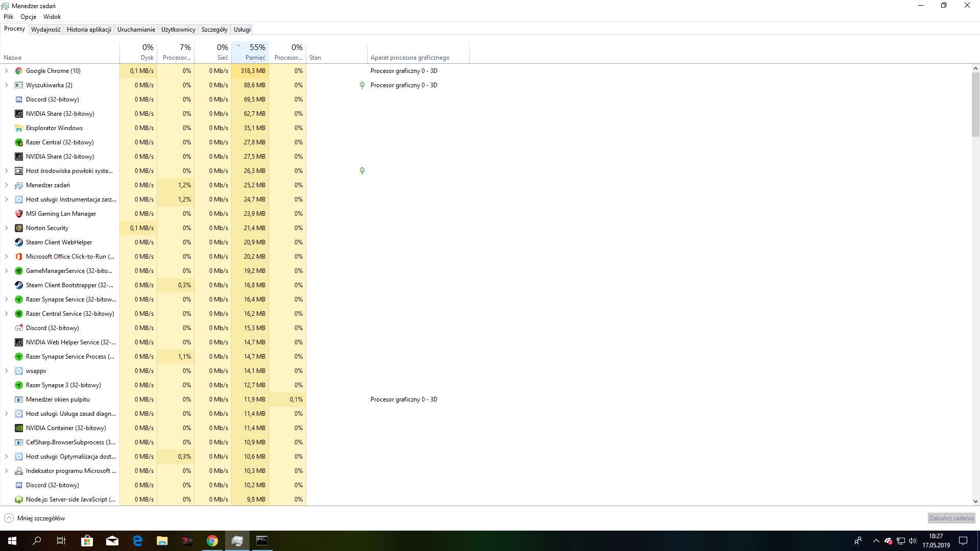
Task: Switch to the Szczegóły tab
Action: tap(214, 30)
